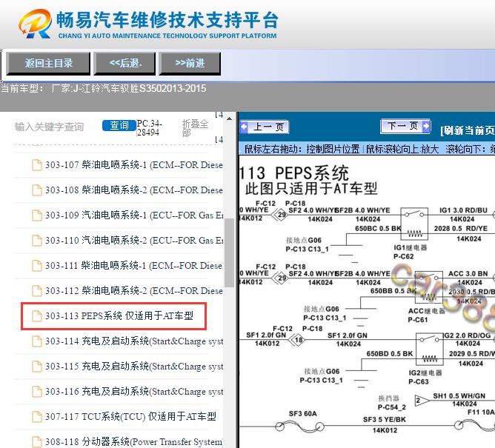Open 303-116 充电及启动系统 entry
This screenshot has height=448, width=495.
(134, 392)
